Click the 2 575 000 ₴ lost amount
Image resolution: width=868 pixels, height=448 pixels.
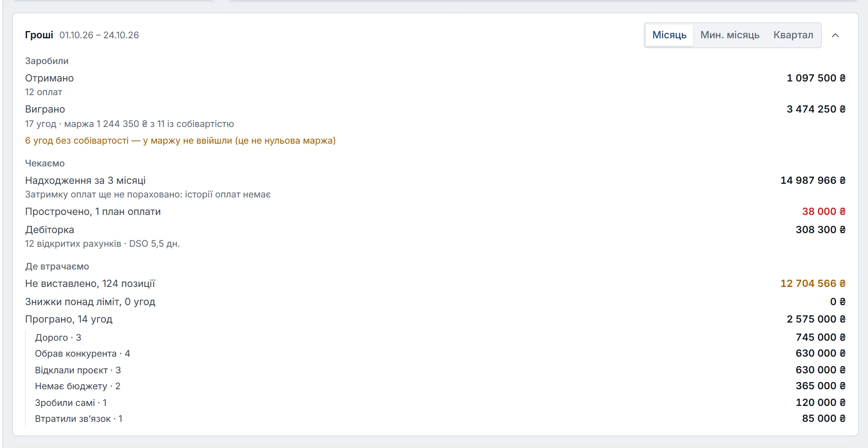(x=816, y=319)
